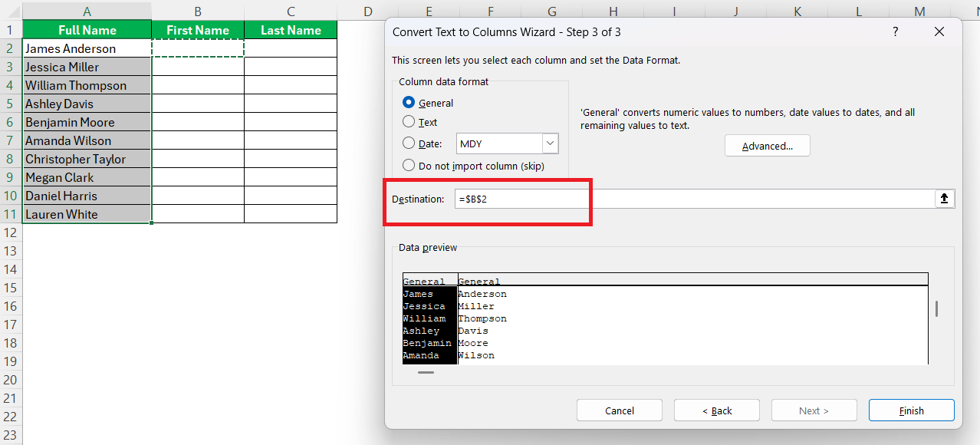Click cell containing Amanda Wilson
980x445 pixels.
87,140
